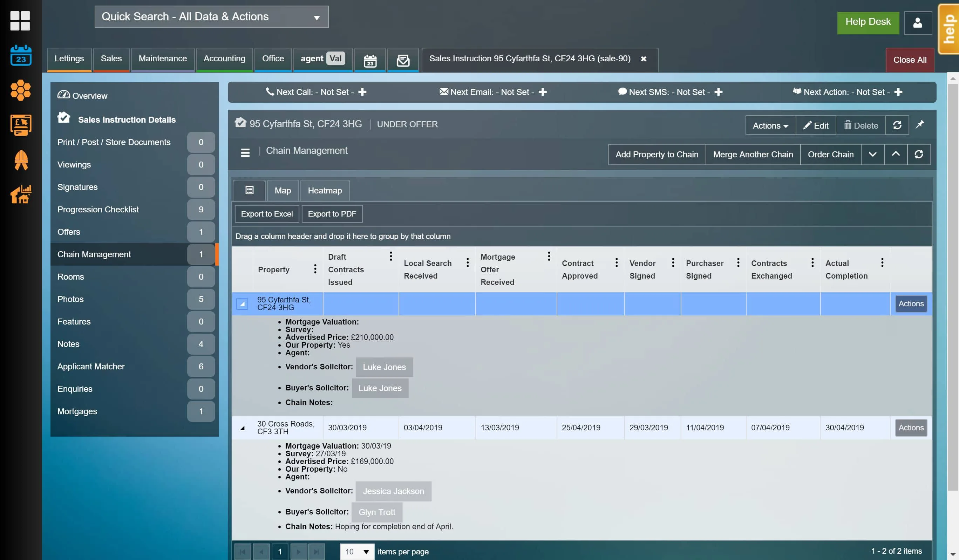This screenshot has width=959, height=560.
Task: Click the orange honeycomb sidebar icon
Action: coord(21,90)
